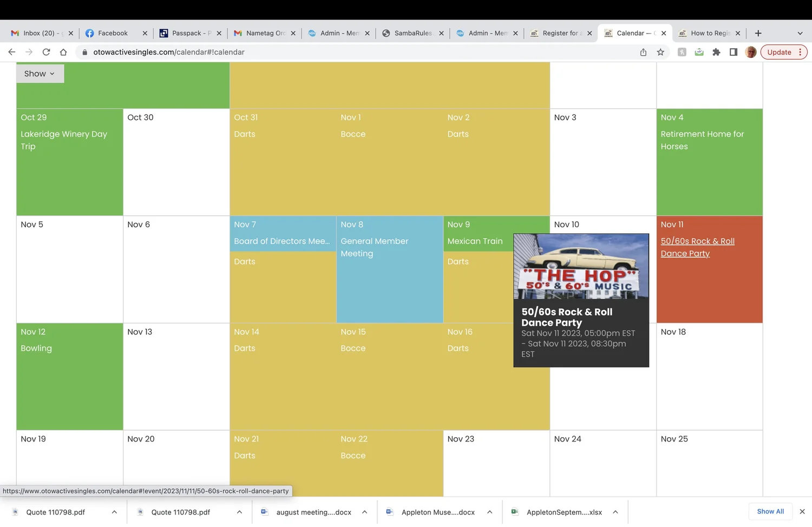Open the side panel icon
The height and width of the screenshot is (527, 812).
point(734,52)
